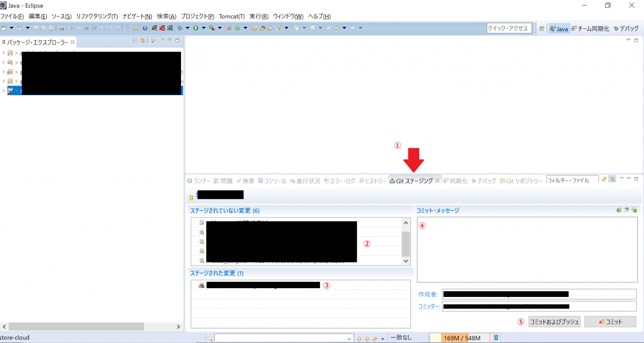Click the Save icon in the toolbar
The image size is (644, 343).
coord(36,28)
